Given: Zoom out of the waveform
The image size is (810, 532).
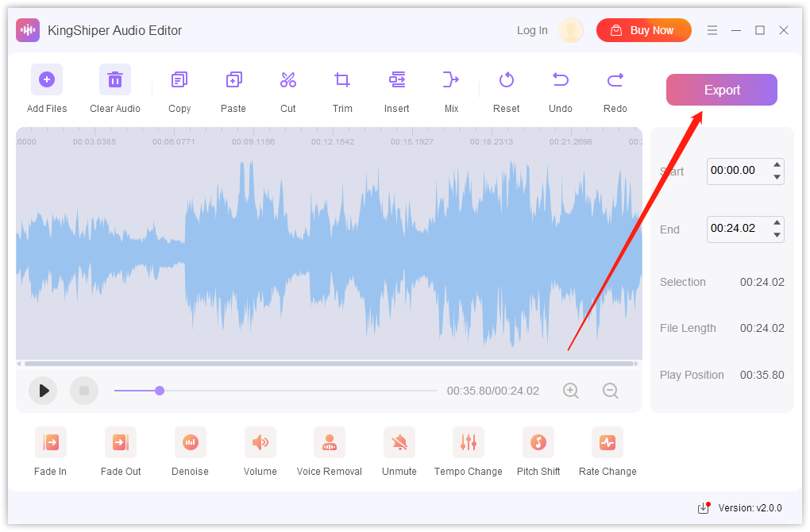Looking at the screenshot, I should (611, 391).
